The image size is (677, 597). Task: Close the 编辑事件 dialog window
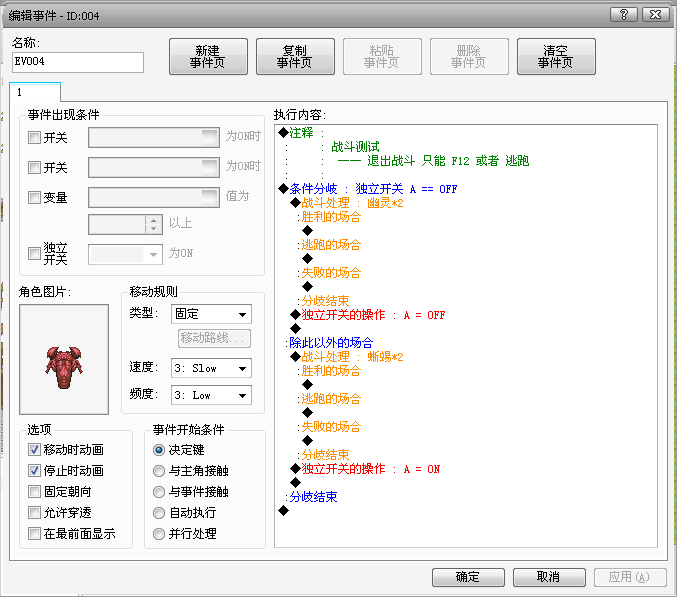655,15
